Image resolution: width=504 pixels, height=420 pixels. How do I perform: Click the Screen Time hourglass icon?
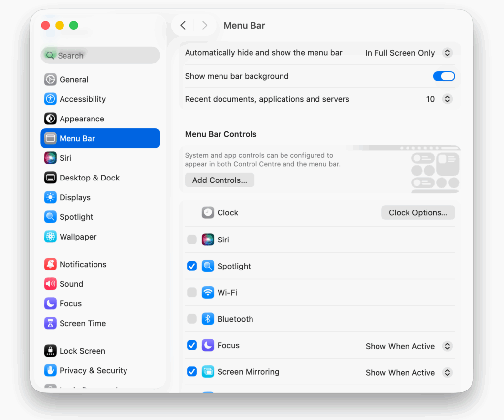click(50, 323)
